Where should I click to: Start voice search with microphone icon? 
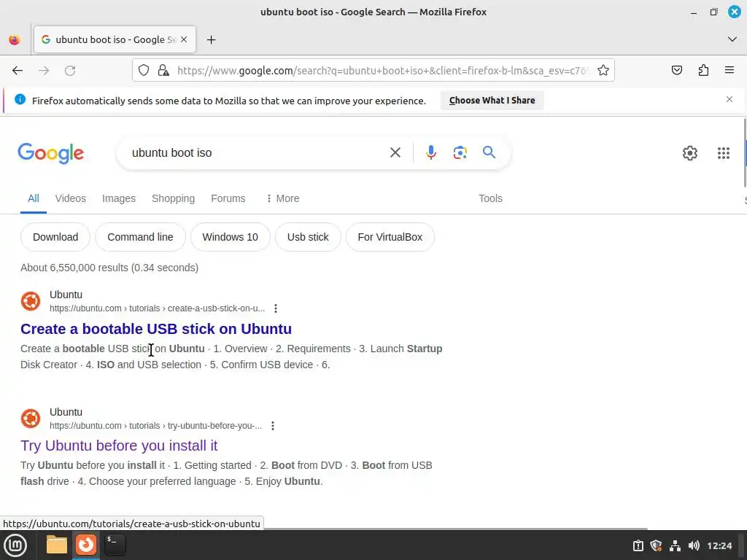coord(430,152)
